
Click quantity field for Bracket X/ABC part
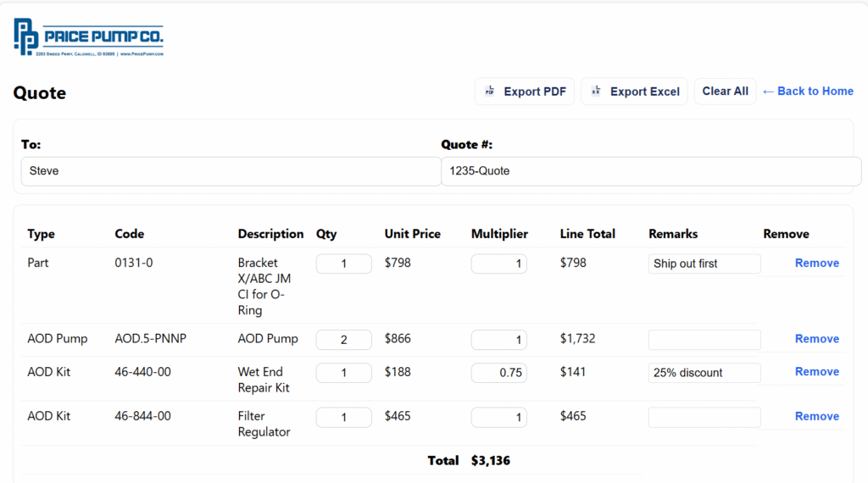(343, 264)
